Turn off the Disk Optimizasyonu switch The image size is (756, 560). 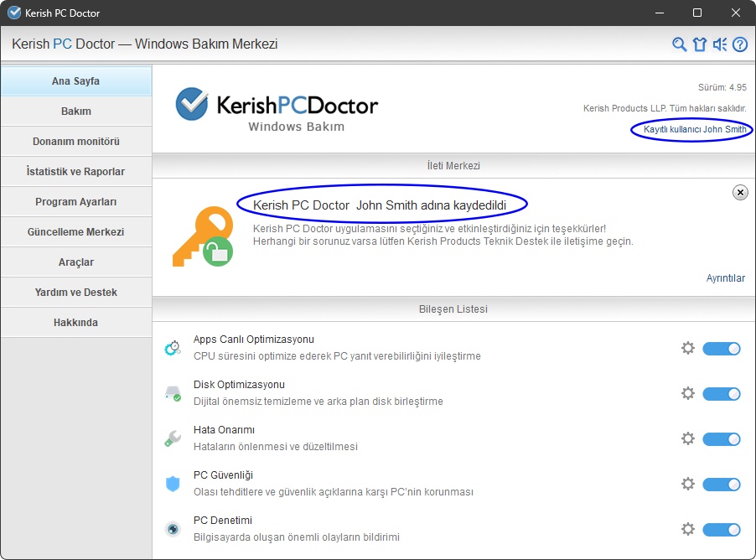click(721, 393)
